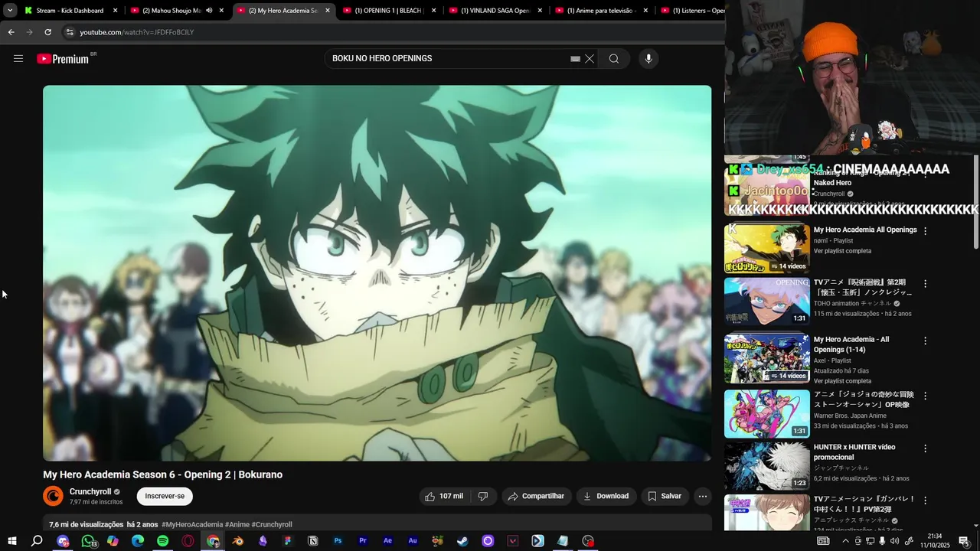Click the page vertical scrollbar thumb

point(976,201)
